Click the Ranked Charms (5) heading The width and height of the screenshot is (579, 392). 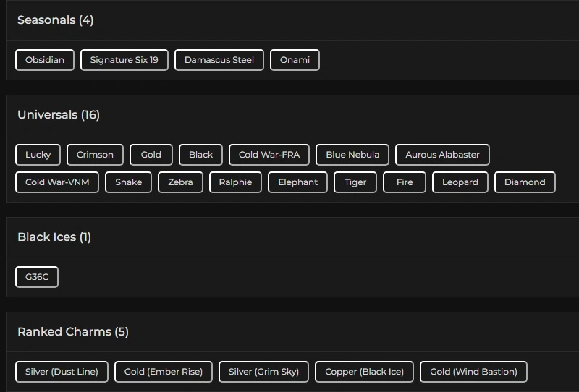[x=73, y=332]
